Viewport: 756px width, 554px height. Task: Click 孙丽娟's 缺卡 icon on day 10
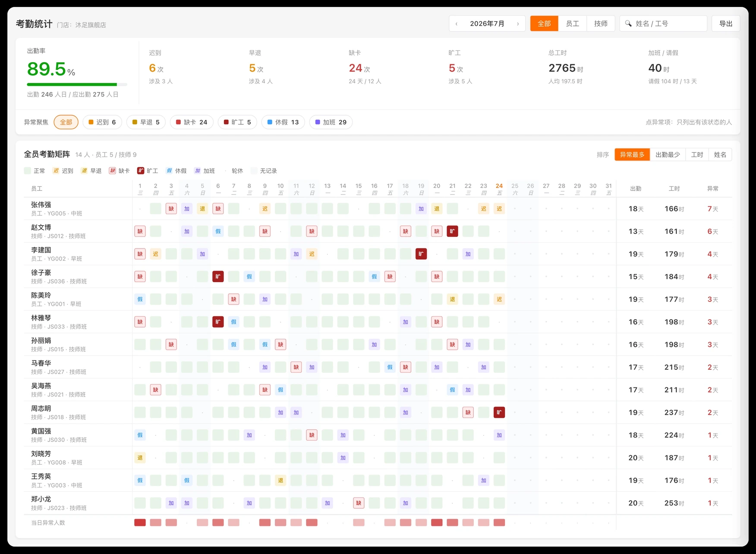tap(280, 345)
